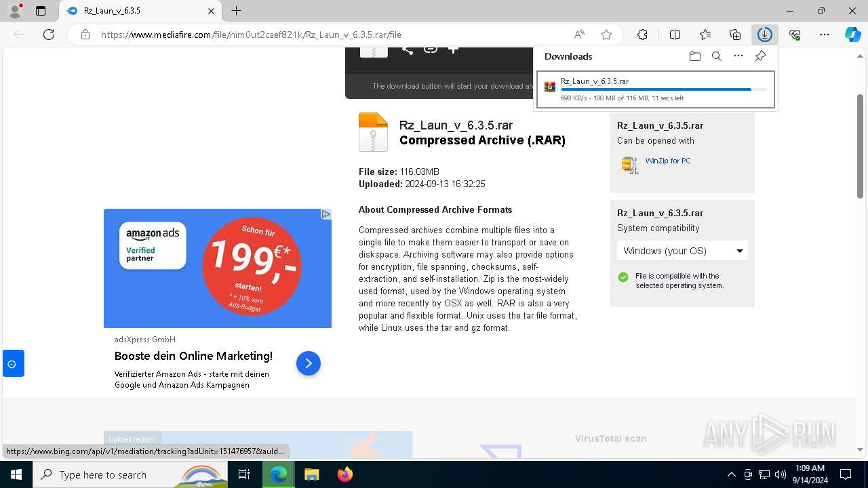
Task: Open more options in Downloads panel
Action: [738, 56]
